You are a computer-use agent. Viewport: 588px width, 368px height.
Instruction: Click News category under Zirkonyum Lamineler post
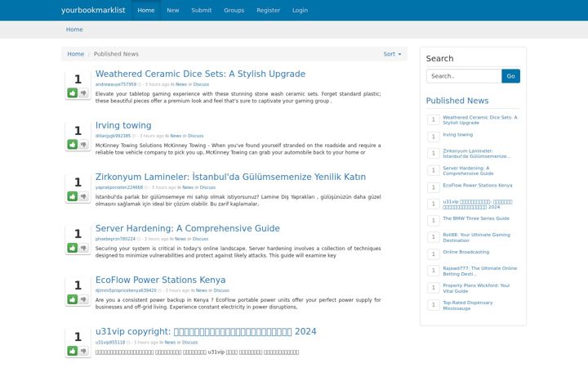coord(188,187)
